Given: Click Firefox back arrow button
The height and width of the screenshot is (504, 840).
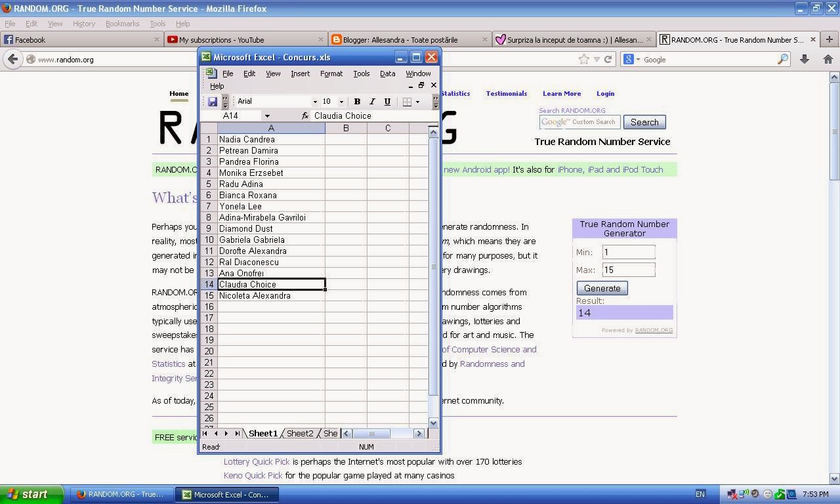Looking at the screenshot, I should (x=12, y=59).
